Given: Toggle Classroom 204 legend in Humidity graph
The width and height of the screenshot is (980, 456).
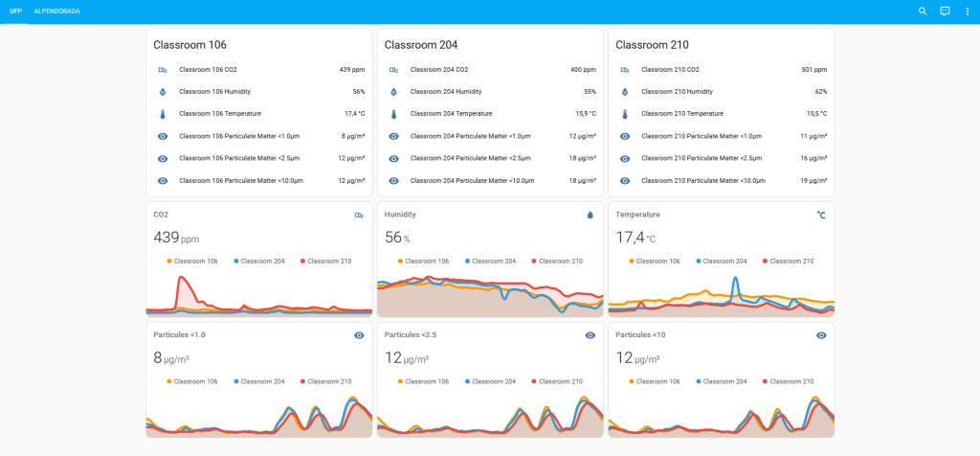Looking at the screenshot, I should click(x=491, y=261).
